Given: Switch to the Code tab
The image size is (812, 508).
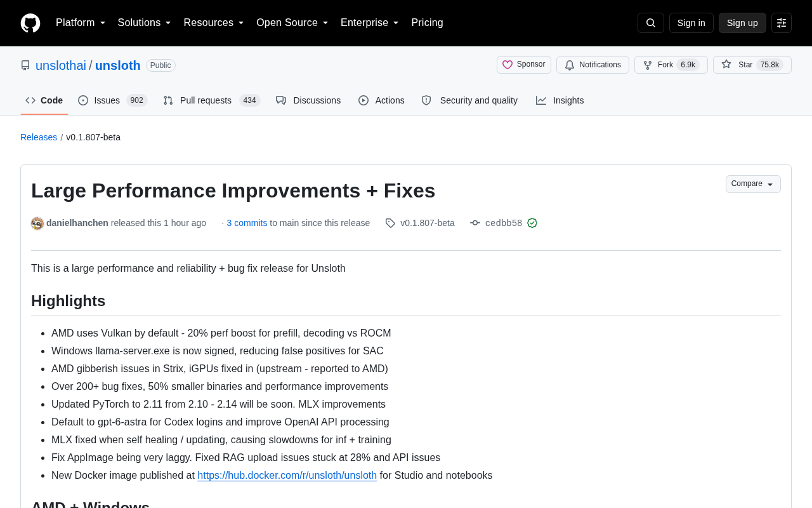Looking at the screenshot, I should (x=44, y=100).
